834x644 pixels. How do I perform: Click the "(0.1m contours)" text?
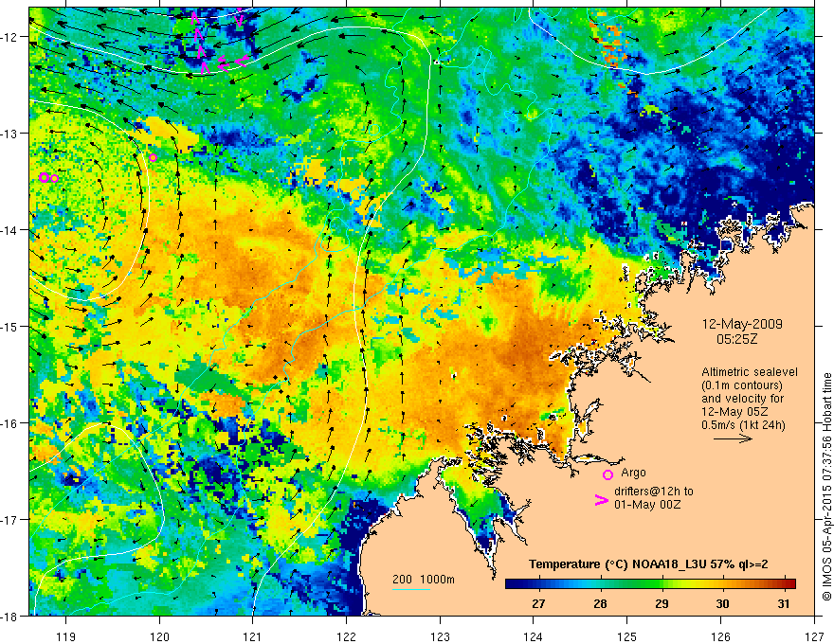742,385
